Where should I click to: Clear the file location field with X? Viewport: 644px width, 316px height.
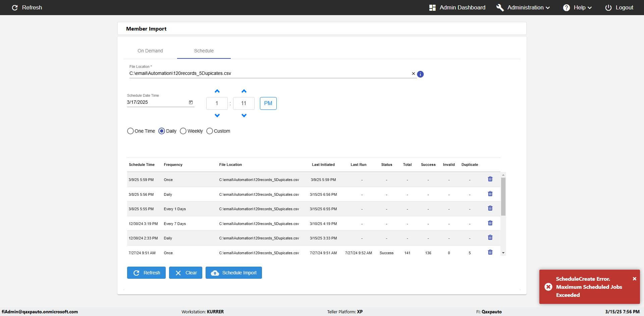pos(413,74)
